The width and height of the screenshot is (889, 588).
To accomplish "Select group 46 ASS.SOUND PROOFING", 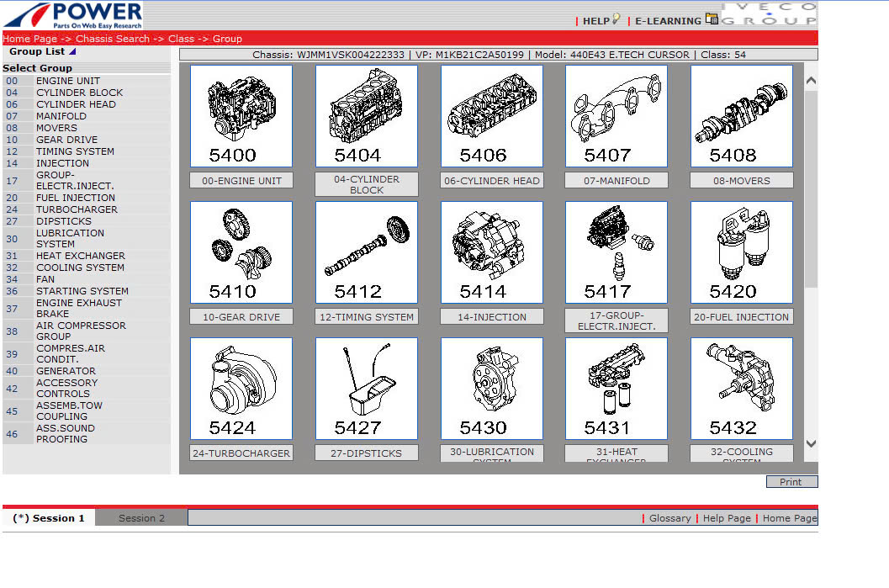I will point(86,433).
